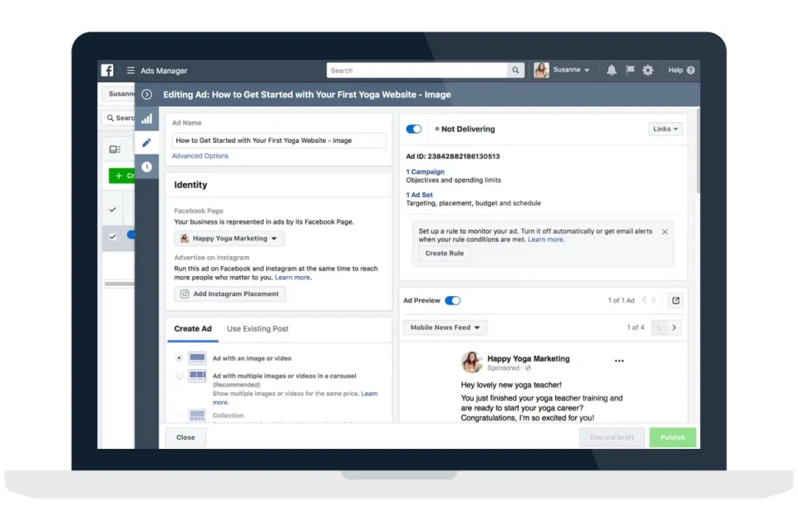The width and height of the screenshot is (798, 532).
Task: Open the Links dropdown
Action: point(664,129)
